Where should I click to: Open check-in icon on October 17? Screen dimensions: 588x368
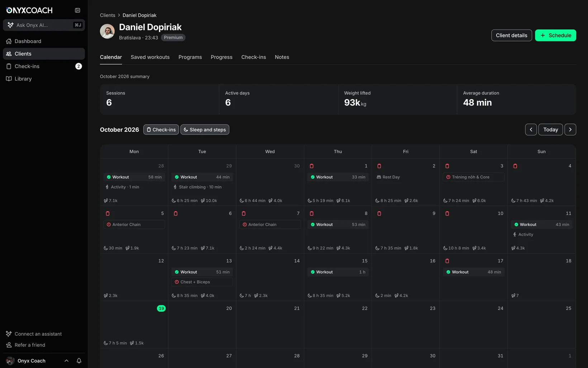[x=447, y=261]
